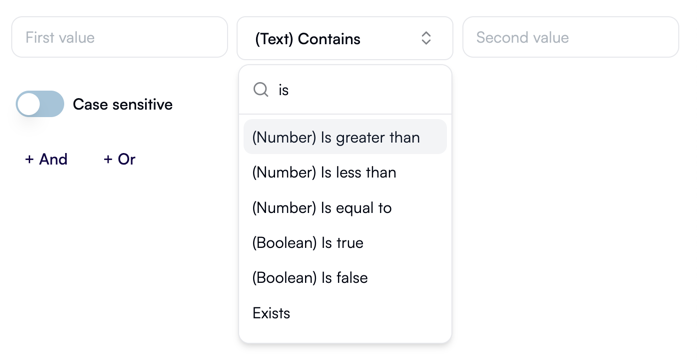Choose (Boolean) Is false operator
The height and width of the screenshot is (360, 697).
pos(345,278)
